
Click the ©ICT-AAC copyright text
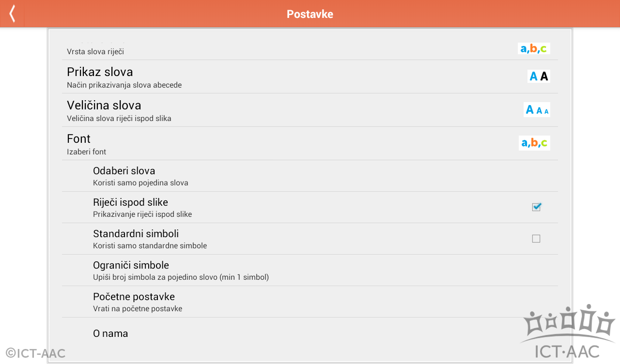pyautogui.click(x=35, y=353)
